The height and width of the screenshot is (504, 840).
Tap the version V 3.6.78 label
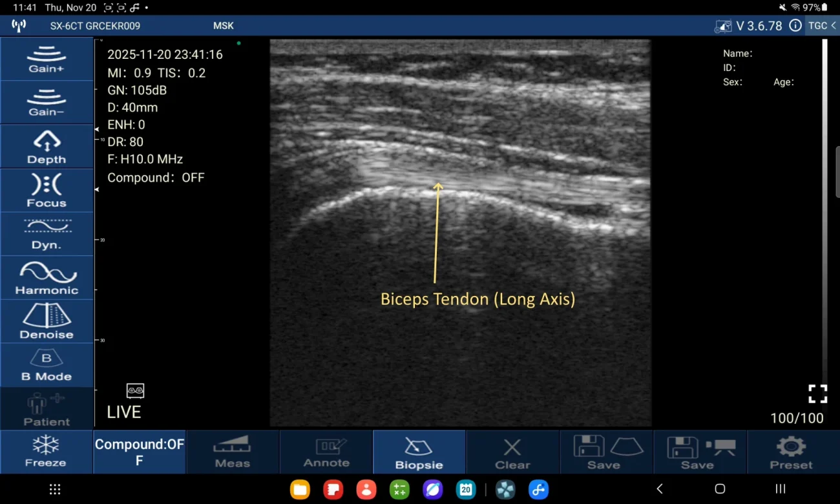coord(759,26)
